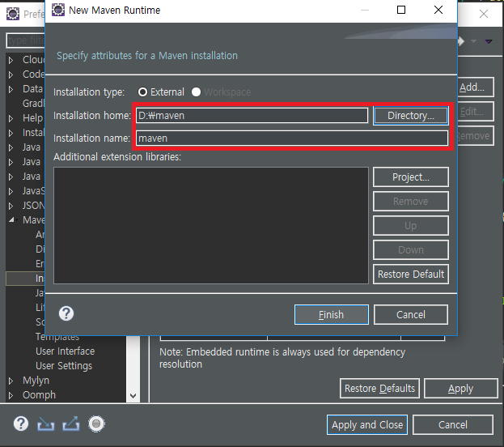This screenshot has width=504, height=447.
Task: Select the Mylyn preferences item
Action: [36, 381]
